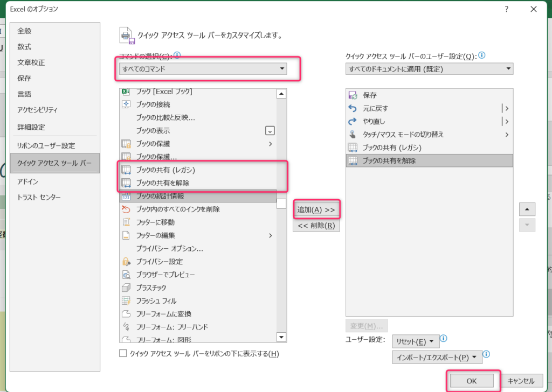552x392 pixels.
Task: Open the apply to all documents dropdown
Action: tap(429, 69)
